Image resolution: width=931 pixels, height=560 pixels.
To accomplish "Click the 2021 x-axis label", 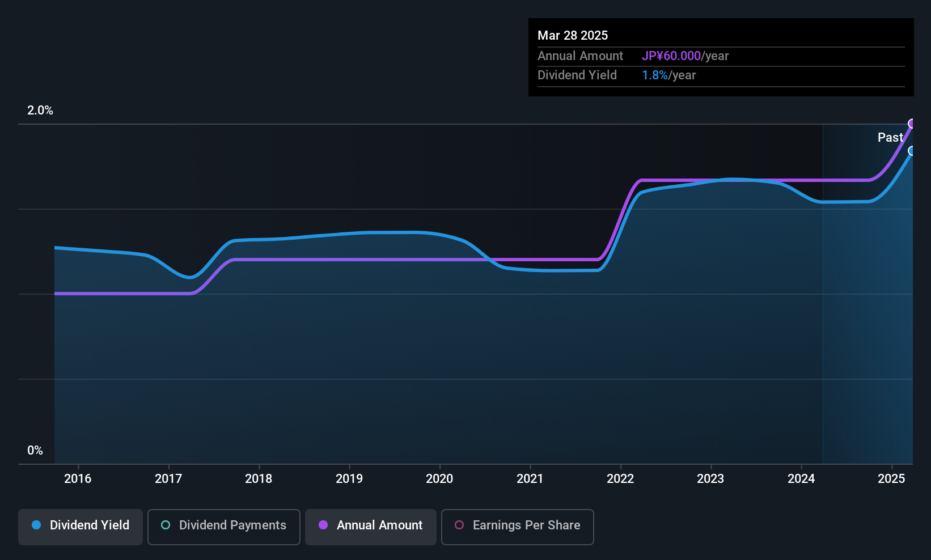I will pyautogui.click(x=530, y=478).
